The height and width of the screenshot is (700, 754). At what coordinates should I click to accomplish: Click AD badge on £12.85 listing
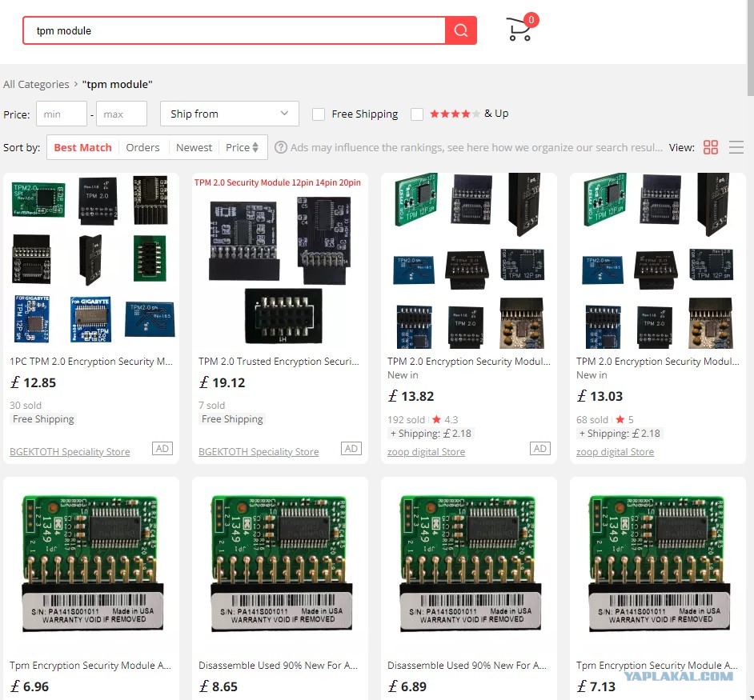pos(162,449)
